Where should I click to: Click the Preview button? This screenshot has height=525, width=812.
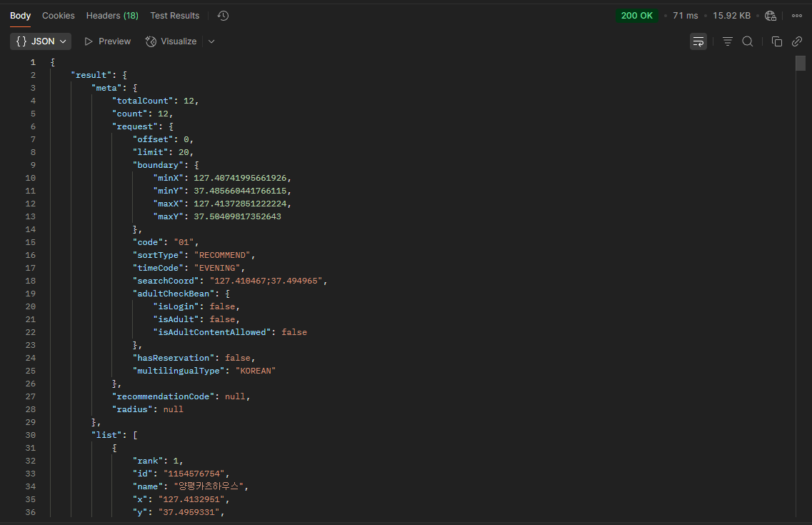coord(108,41)
